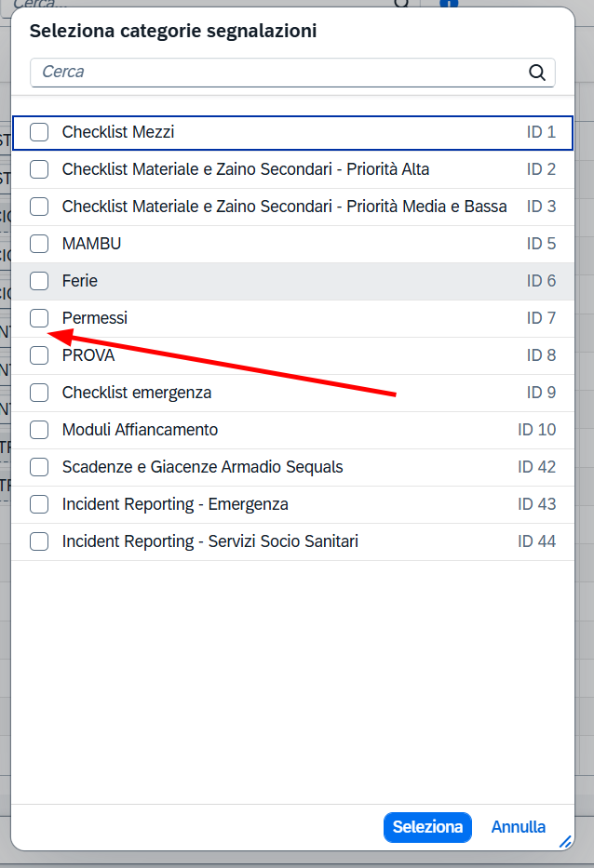
Task: Click the Ferie row ID 6 label
Action: pos(541,281)
